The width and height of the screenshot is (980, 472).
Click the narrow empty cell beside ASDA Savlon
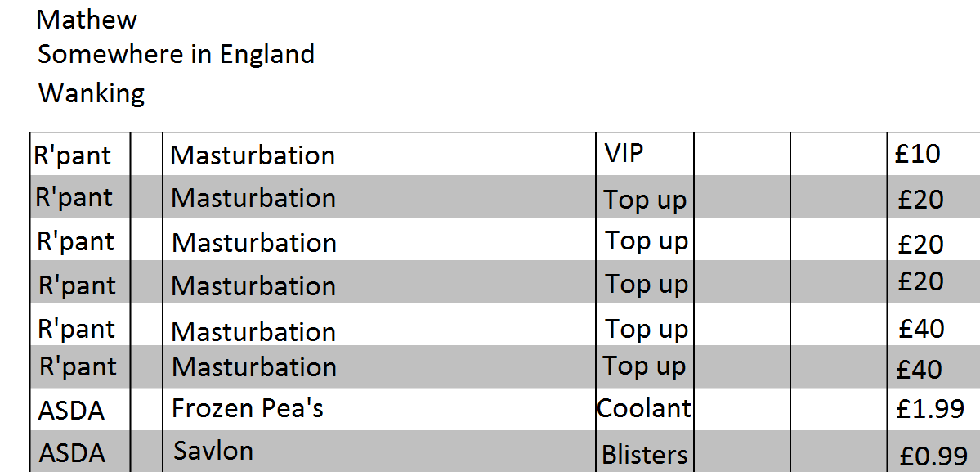tap(146, 452)
